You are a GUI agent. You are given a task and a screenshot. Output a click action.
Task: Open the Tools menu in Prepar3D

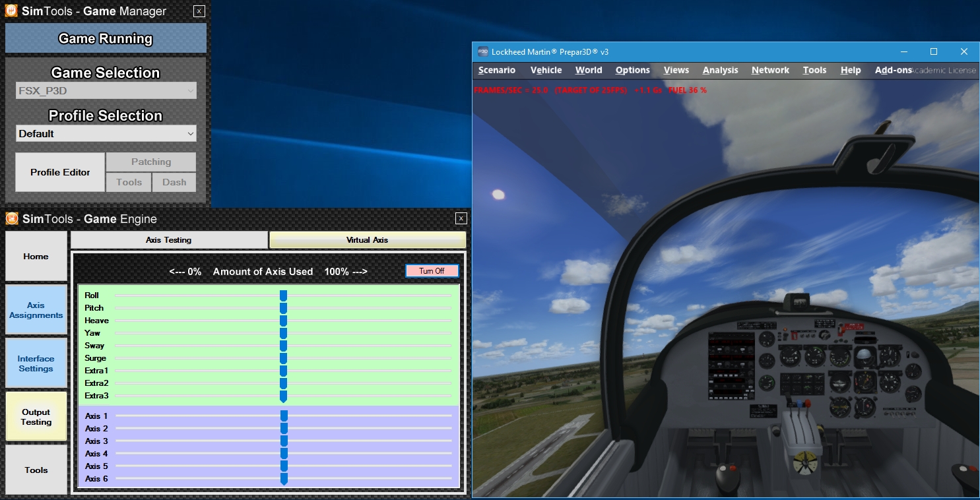(x=814, y=70)
